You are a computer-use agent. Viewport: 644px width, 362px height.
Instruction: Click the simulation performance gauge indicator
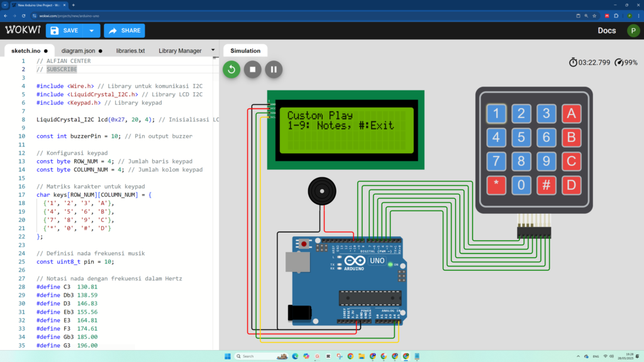[x=626, y=62]
